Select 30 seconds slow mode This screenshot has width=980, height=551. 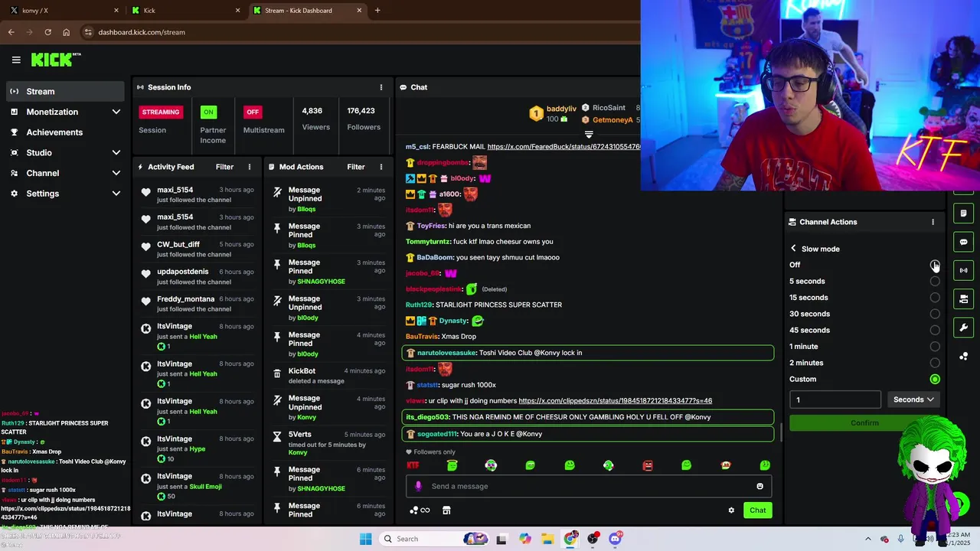click(x=935, y=314)
